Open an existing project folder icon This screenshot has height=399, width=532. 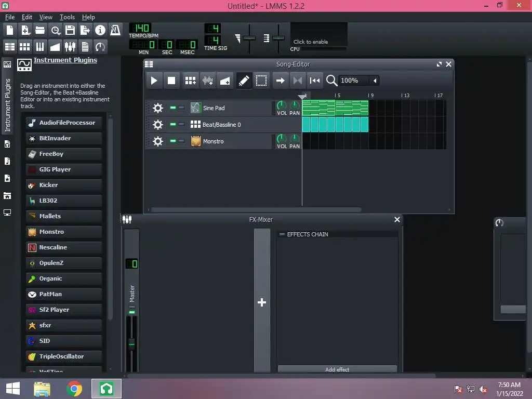pos(40,30)
